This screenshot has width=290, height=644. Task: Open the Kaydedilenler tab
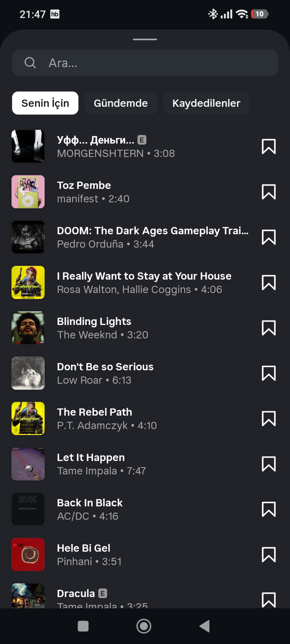point(206,103)
